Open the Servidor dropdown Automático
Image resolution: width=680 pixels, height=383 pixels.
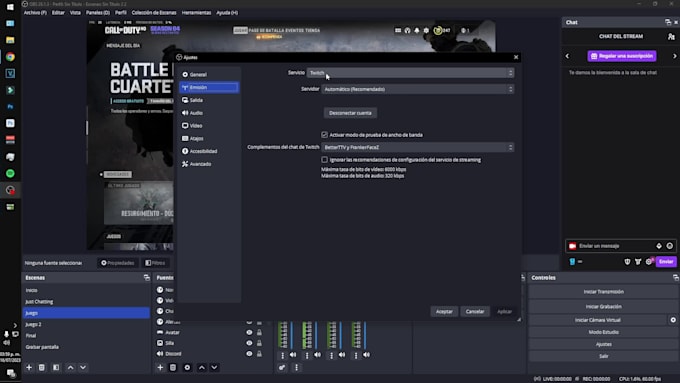point(418,89)
